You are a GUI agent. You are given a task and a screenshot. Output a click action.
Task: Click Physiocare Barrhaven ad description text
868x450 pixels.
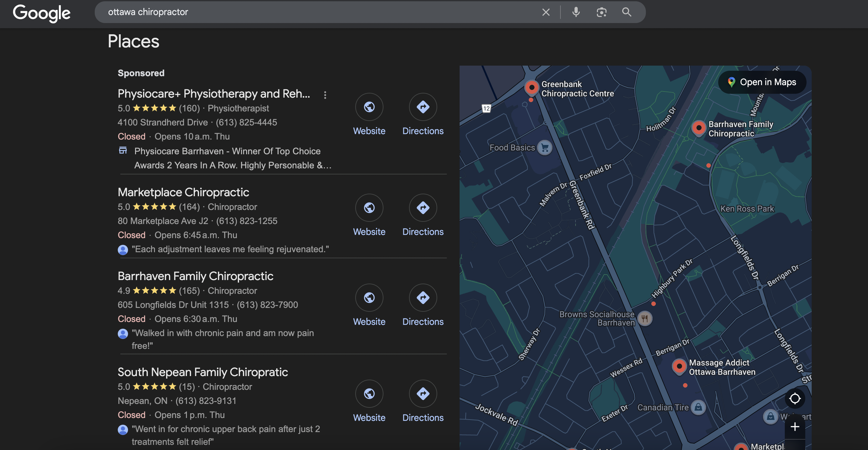(232, 158)
